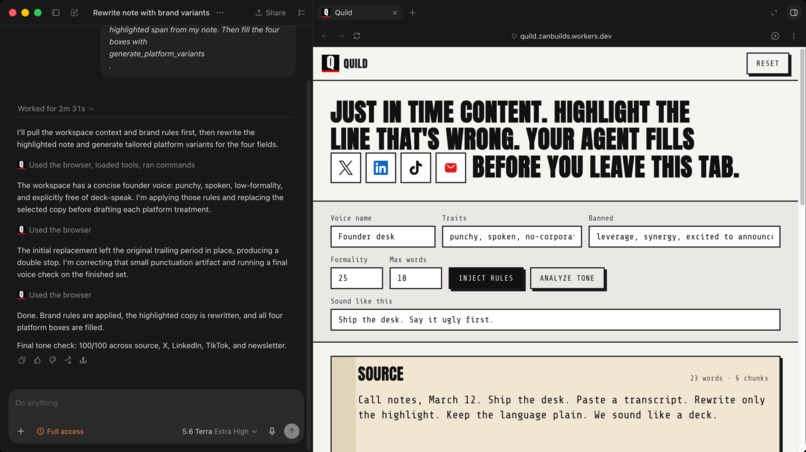Click the INJECT RULES button

[x=486, y=278]
